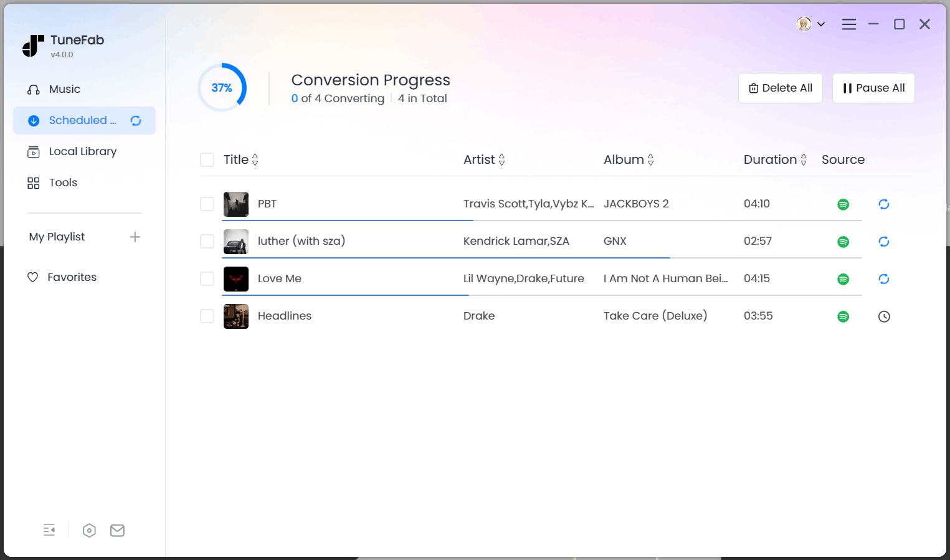Open feedback using the envelope icon
This screenshot has height=560, width=950.
click(117, 530)
